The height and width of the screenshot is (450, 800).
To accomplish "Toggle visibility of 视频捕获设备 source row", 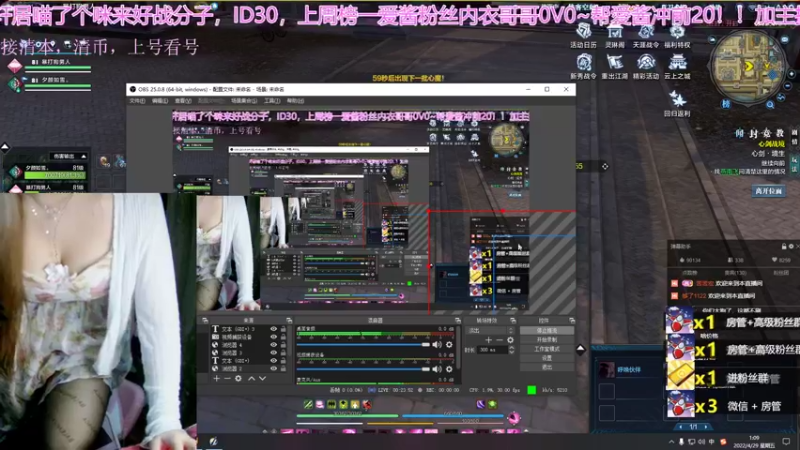I will [x=273, y=337].
